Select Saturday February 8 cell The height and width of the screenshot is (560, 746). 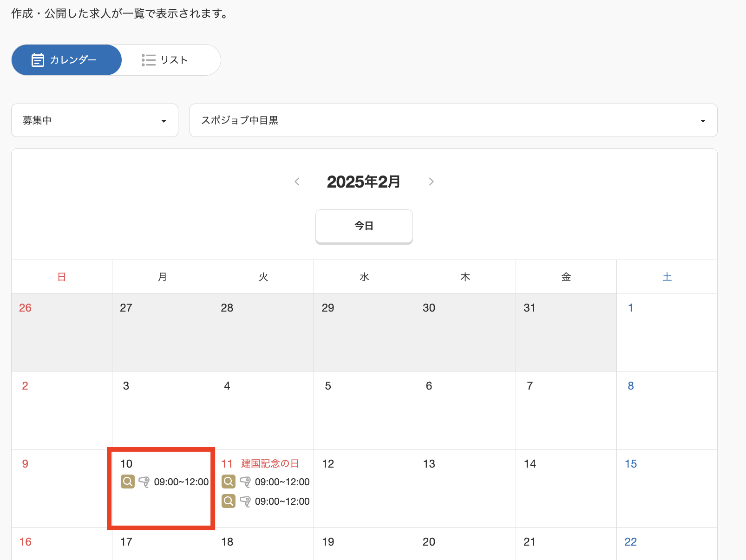tap(667, 410)
